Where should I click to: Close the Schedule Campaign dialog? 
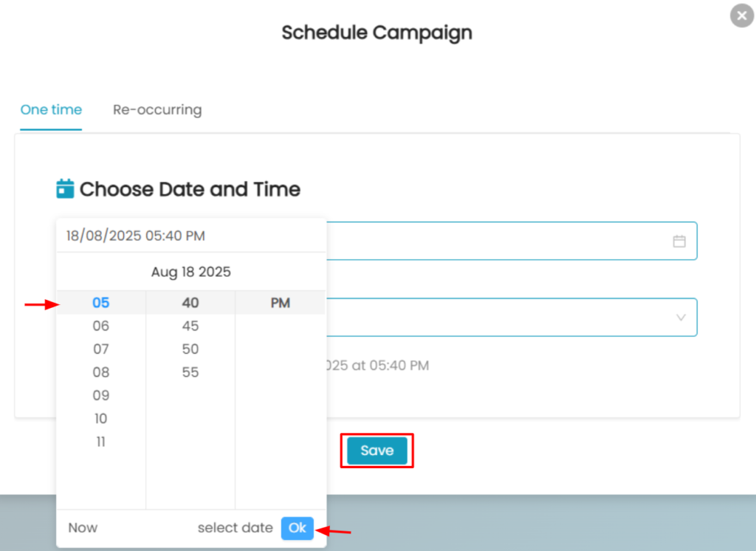click(x=741, y=16)
